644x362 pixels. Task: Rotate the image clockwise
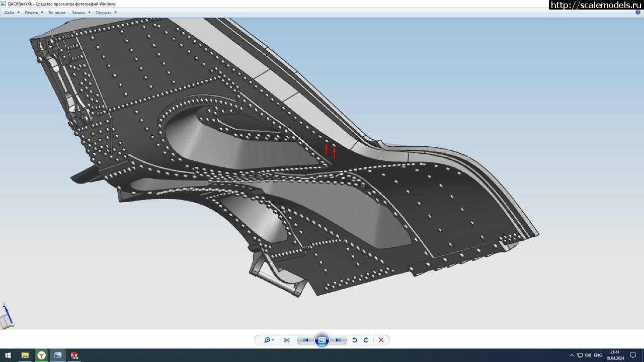[366, 340]
